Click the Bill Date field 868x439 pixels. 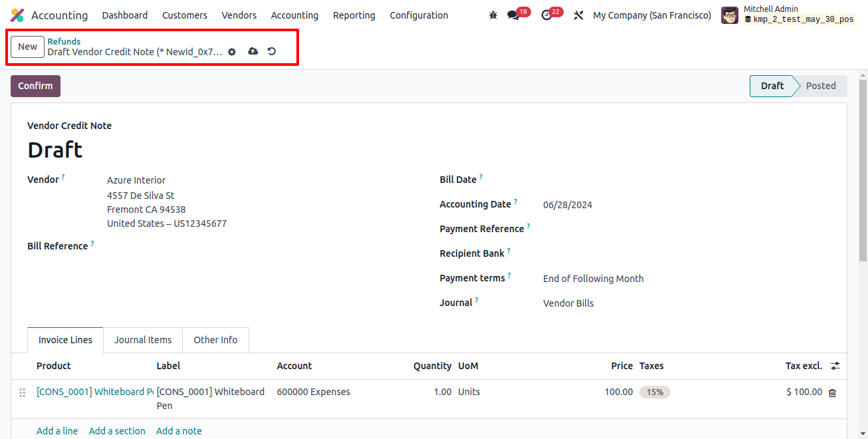pos(687,180)
